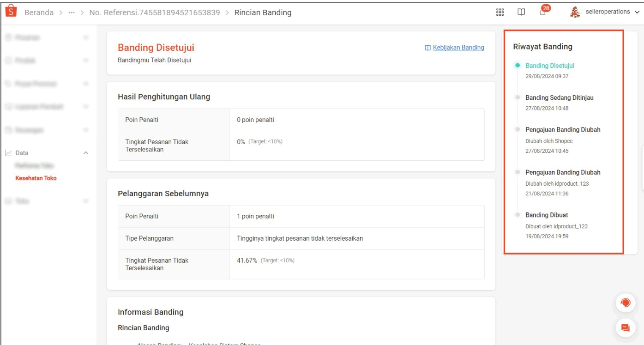Click the Informasi Banding heading
The image size is (644, 345).
point(150,312)
